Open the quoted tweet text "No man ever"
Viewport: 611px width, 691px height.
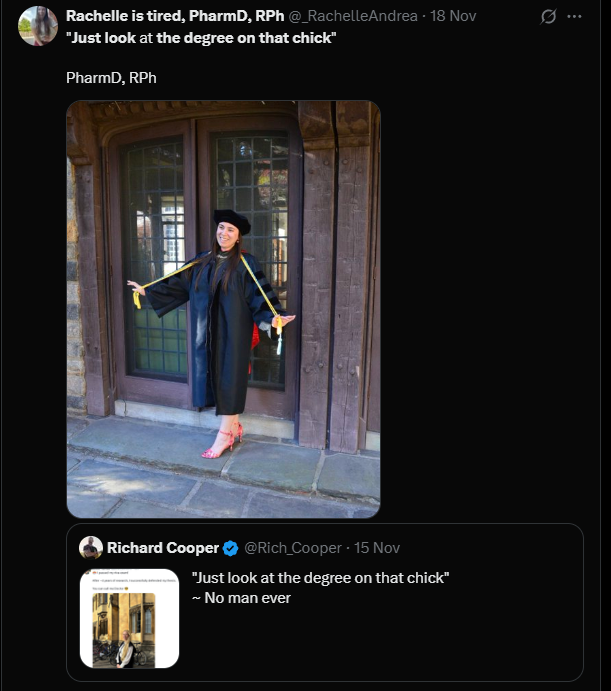coord(248,598)
